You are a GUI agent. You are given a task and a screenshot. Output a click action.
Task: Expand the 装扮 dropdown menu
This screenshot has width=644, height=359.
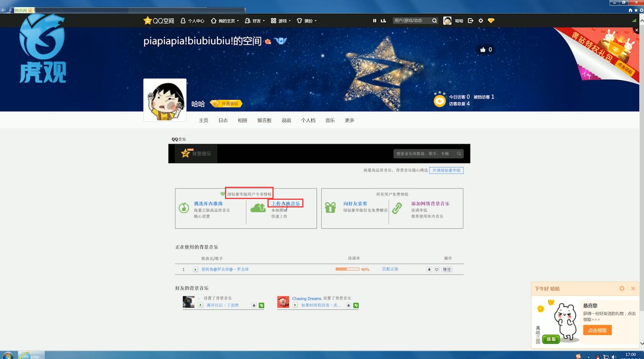[307, 21]
